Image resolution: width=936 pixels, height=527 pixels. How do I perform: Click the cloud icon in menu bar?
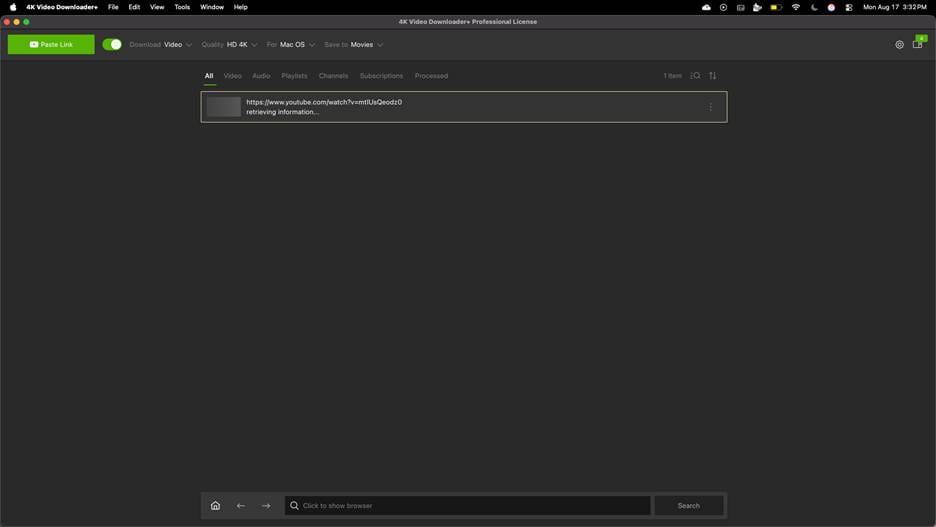[706, 7]
